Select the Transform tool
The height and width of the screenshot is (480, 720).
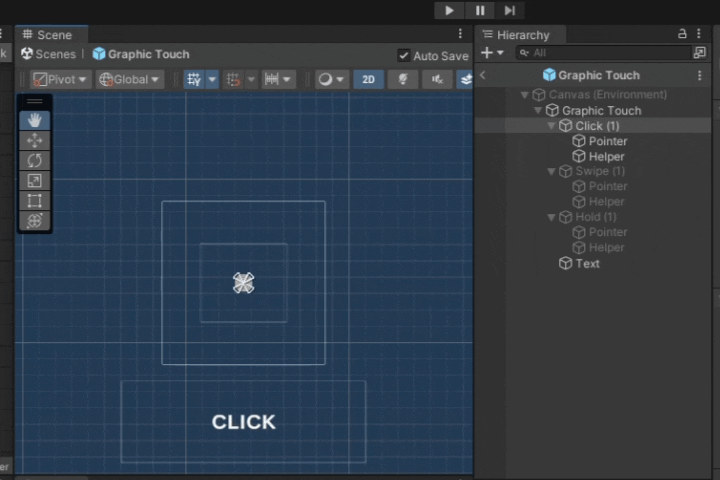pyautogui.click(x=35, y=221)
